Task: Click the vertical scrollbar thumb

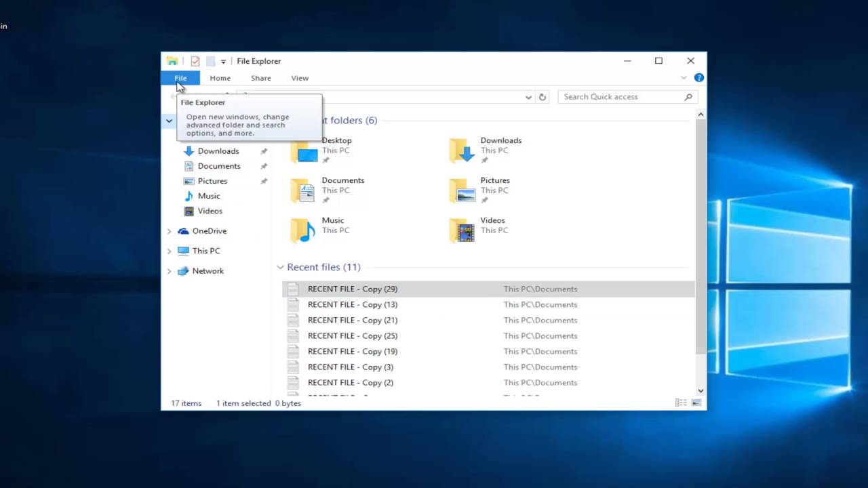Action: pos(701,237)
